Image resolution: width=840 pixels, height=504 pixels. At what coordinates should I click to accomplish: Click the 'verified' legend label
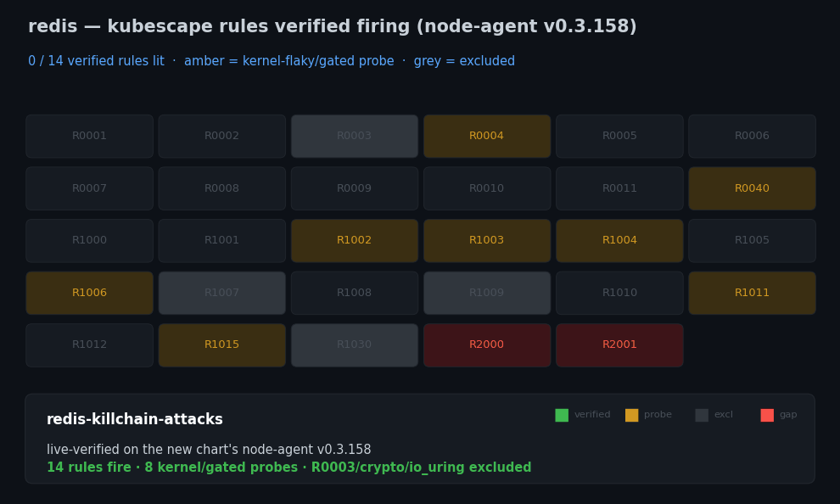pyautogui.click(x=592, y=415)
